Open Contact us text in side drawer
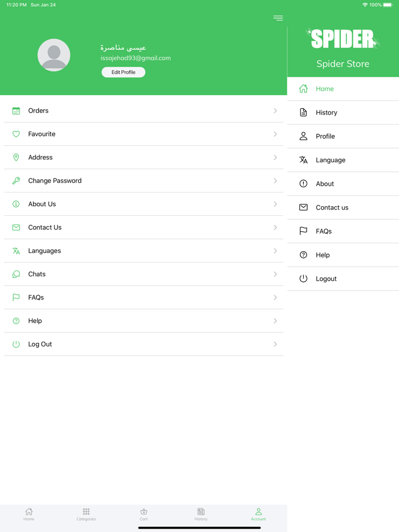This screenshot has height=532, width=399. (x=332, y=207)
